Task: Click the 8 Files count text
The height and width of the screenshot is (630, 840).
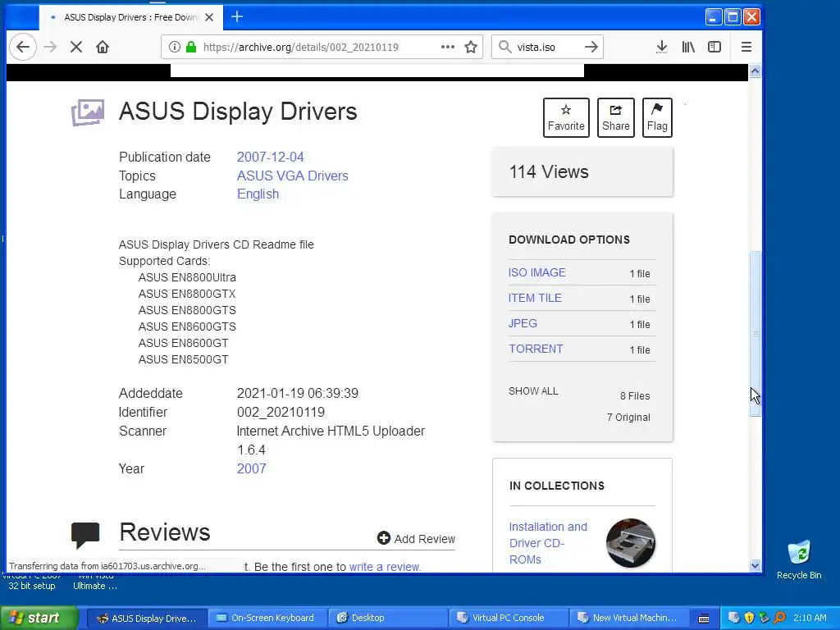Action: (635, 396)
